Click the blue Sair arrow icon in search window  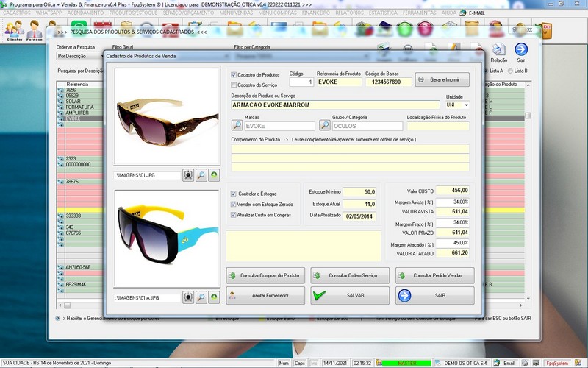(x=521, y=49)
